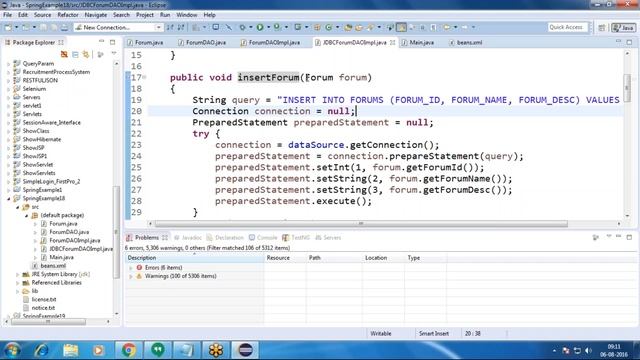640x360 pixels.
Task: Click the editor horizontal scrollbar
Action: point(361,224)
